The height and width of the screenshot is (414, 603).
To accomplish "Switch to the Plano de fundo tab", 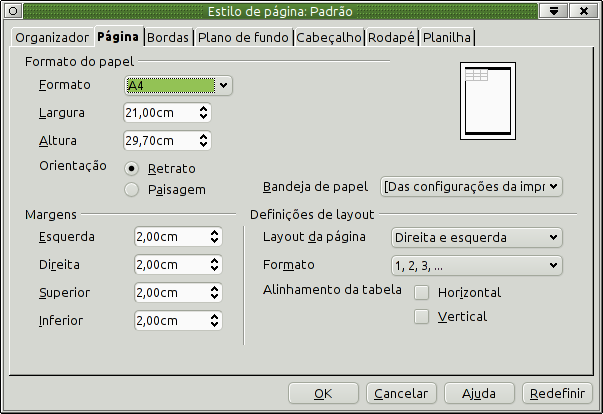I will click(x=243, y=38).
